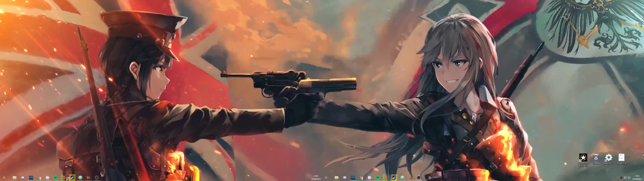Viewport: 644px width, 181px height.
Task: Select the RecordSC2 gear shortcut
Action: [608, 159]
